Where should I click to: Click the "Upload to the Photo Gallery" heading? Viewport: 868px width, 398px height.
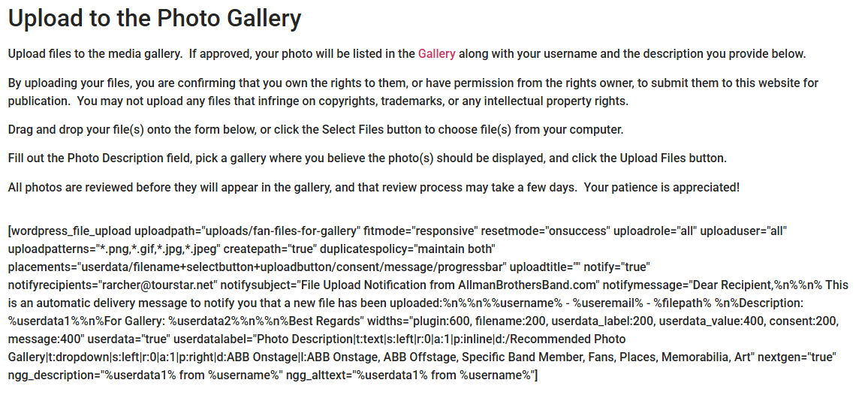(x=155, y=18)
